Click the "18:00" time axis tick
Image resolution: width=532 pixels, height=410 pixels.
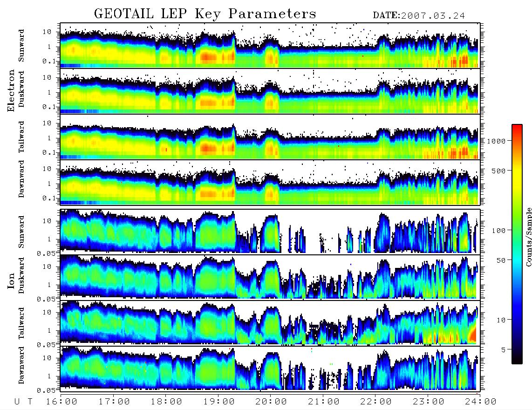166,402
